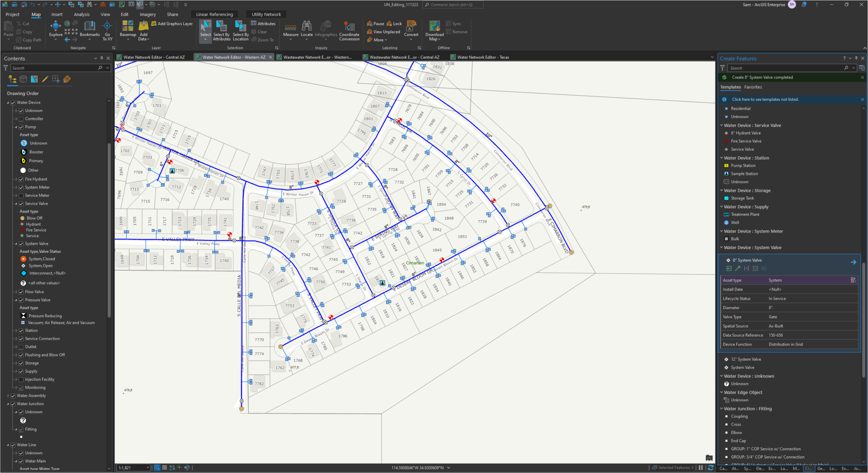This screenshot has width=868, height=473.
Task: Open the Analysis ribbon tab
Action: click(81, 14)
